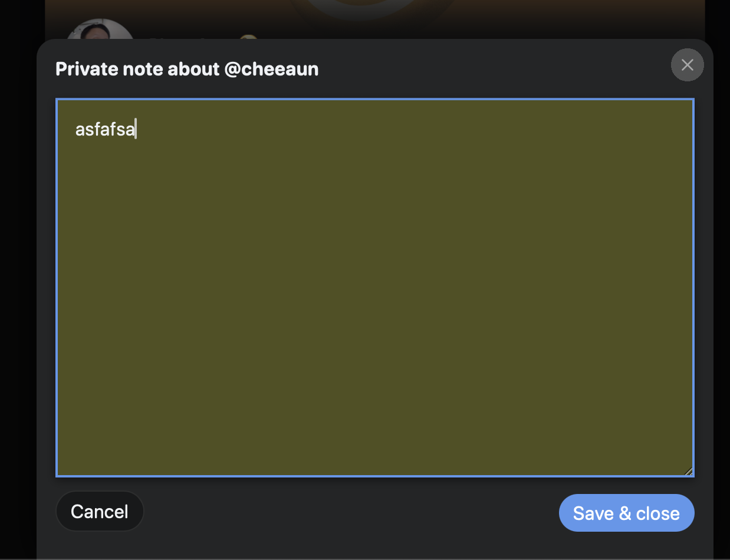Click the 'Private note about @cheeaun' heading
This screenshot has height=560, width=730.
[187, 69]
